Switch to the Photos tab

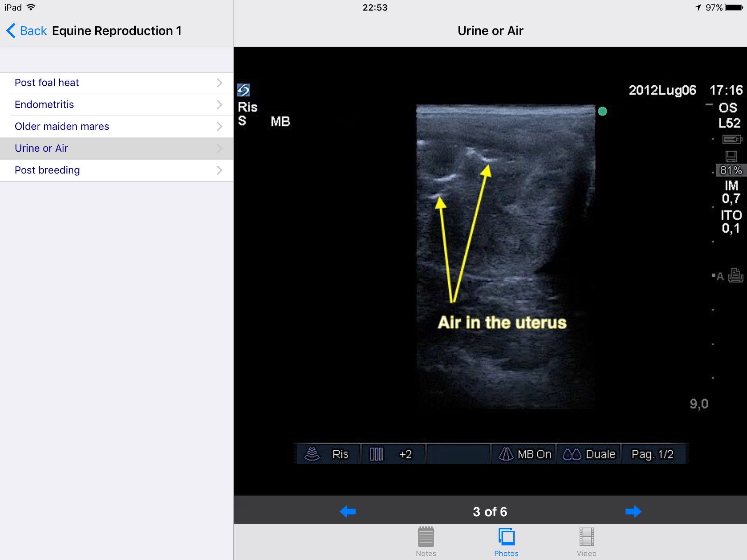[506, 542]
